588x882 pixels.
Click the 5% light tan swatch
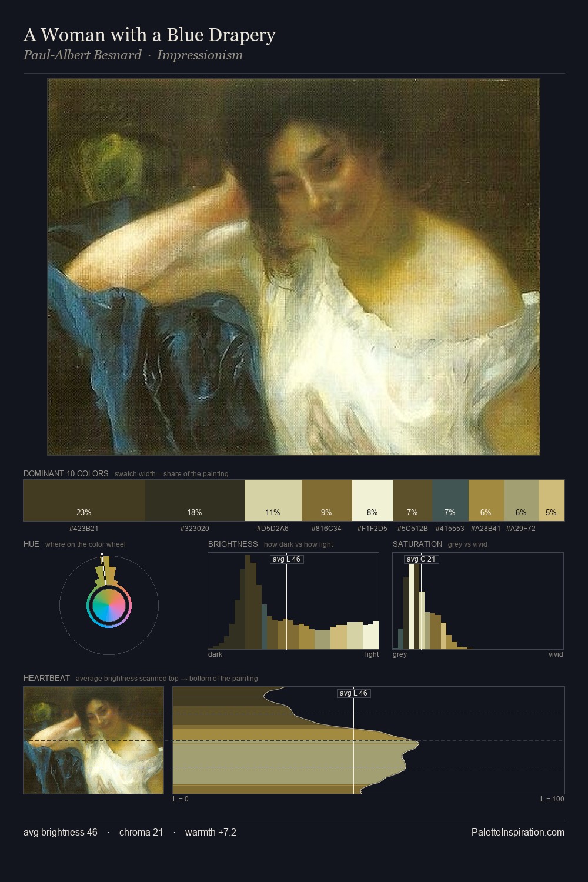click(552, 500)
